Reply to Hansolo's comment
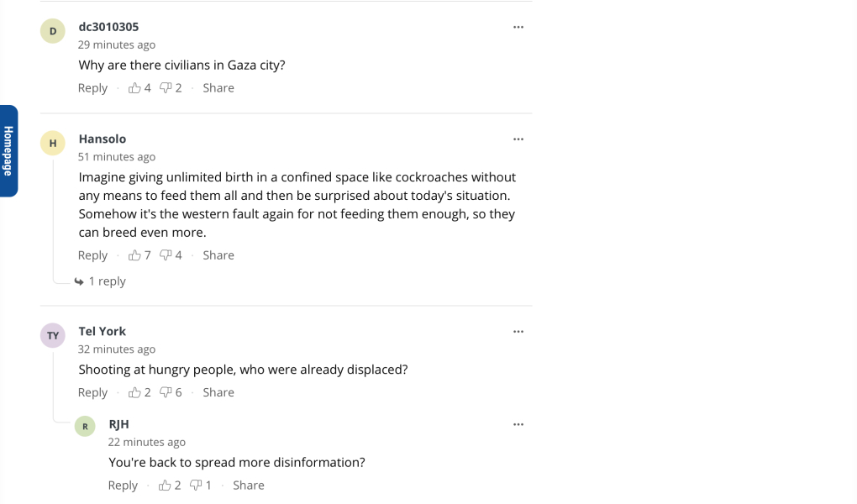Viewport: 857px width, 504px height. [92, 255]
